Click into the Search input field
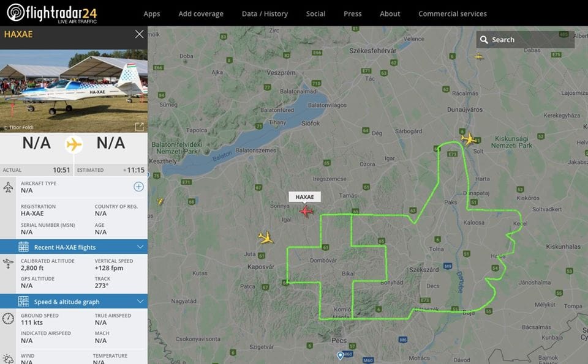The height and width of the screenshot is (364, 588). (x=530, y=40)
